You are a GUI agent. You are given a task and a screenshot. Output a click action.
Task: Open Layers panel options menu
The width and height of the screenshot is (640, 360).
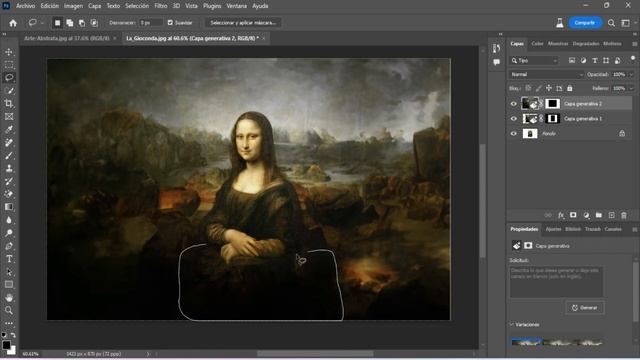tap(634, 44)
